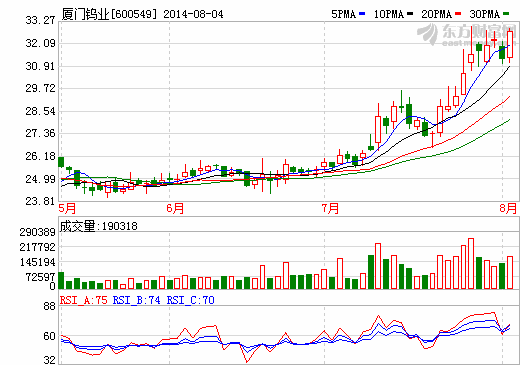This screenshot has height=365, width=520.
Task: Click the black 10PMA legend swatch
Action: click(x=410, y=14)
